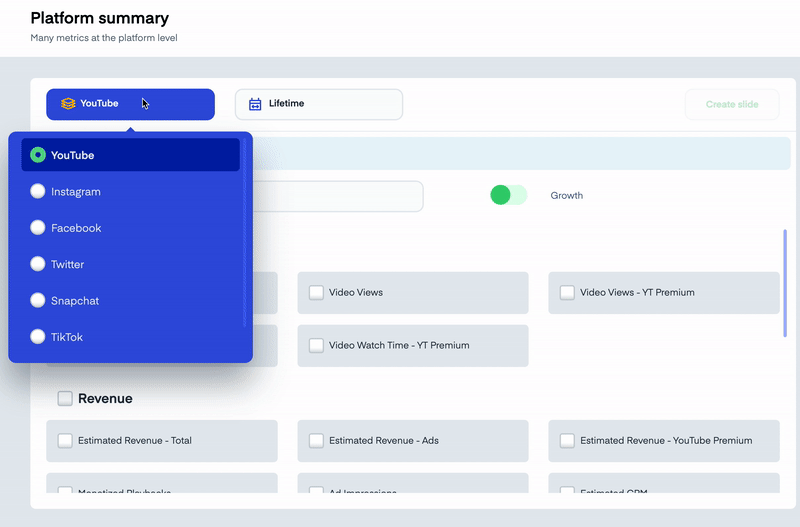This screenshot has height=527, width=800.
Task: Click the stacked layers icon beside YouTube
Action: tap(68, 104)
